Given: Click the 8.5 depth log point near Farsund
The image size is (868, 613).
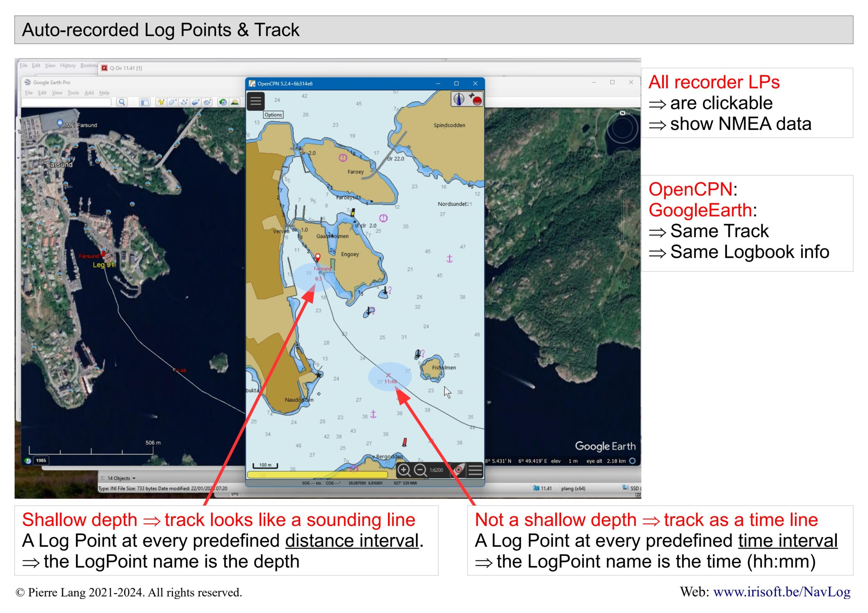Looking at the screenshot, I should 319,279.
